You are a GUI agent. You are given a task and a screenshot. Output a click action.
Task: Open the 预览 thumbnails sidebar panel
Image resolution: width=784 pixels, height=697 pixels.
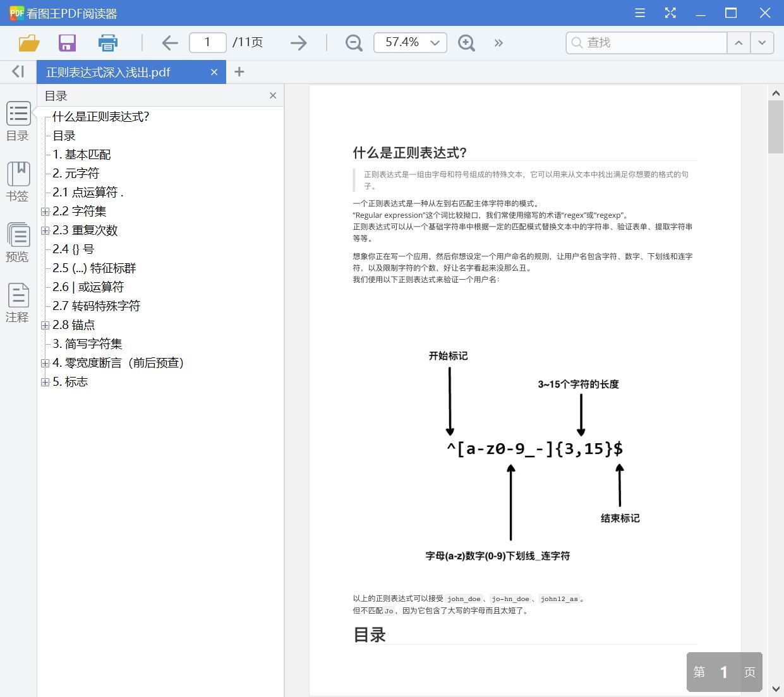[18, 242]
